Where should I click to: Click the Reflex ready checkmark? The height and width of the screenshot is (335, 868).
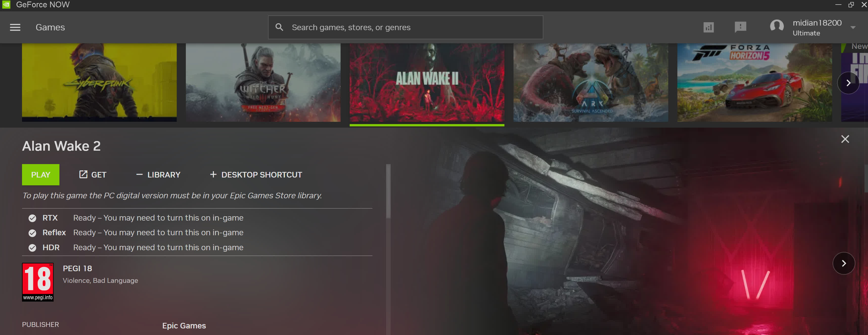tap(32, 233)
